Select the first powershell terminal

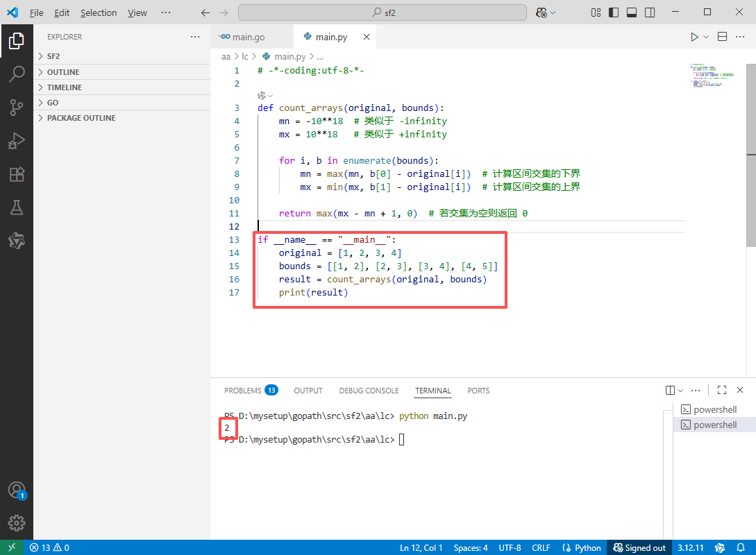coord(714,409)
